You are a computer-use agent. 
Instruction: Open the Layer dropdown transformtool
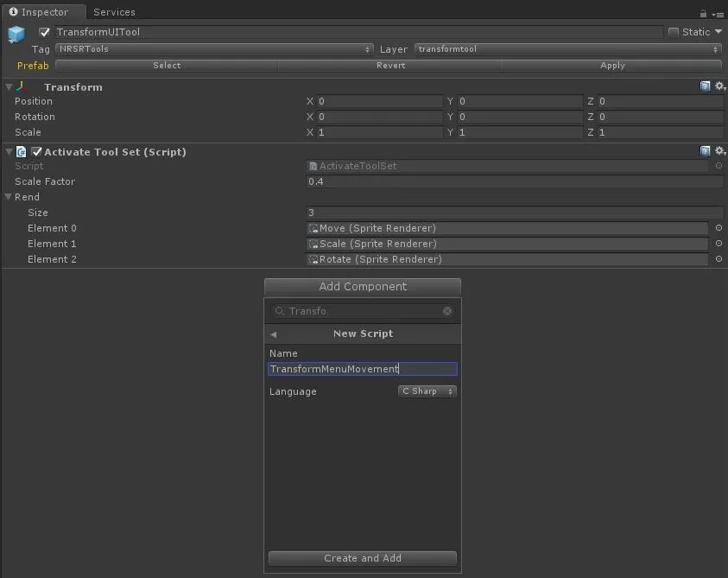pos(568,48)
